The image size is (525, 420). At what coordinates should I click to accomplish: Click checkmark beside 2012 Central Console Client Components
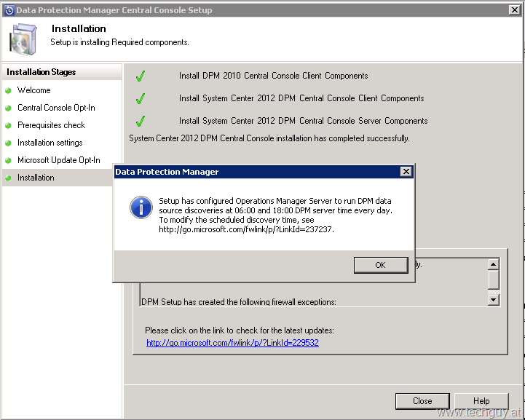click(141, 98)
